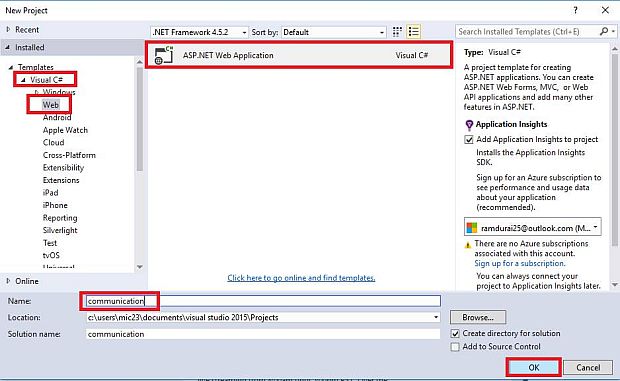Toggle Add Application Insights to project

[469, 140]
